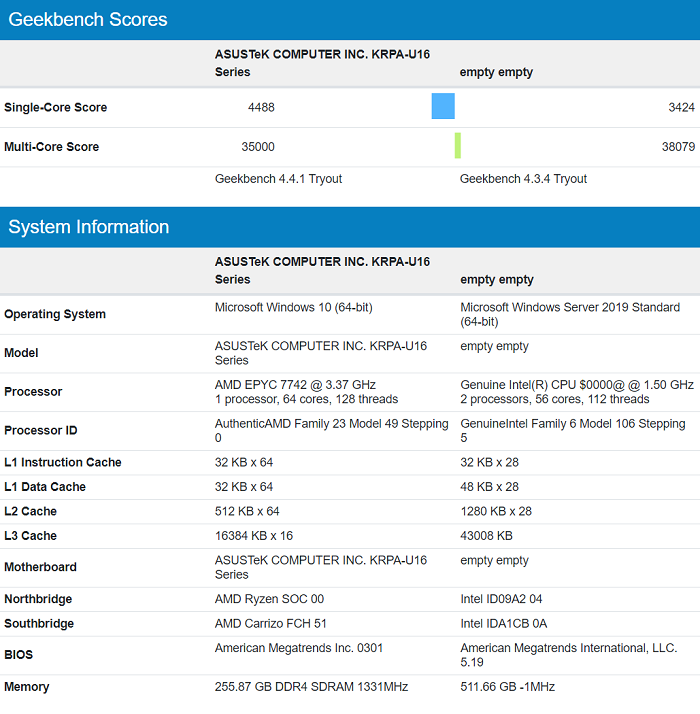Click the System Information section header

click(x=89, y=227)
